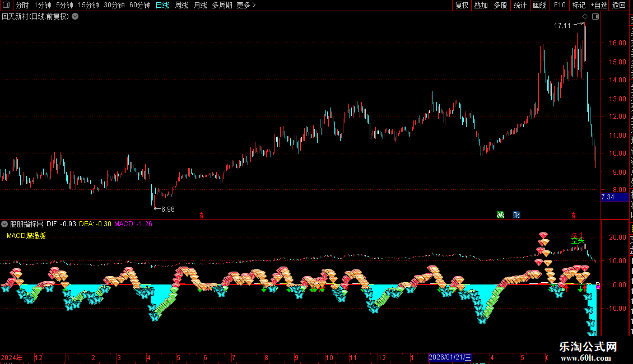Viewport: 633px width, 364px height.
Task: Click the MACD增强版 indicator label
Action: pos(26,236)
